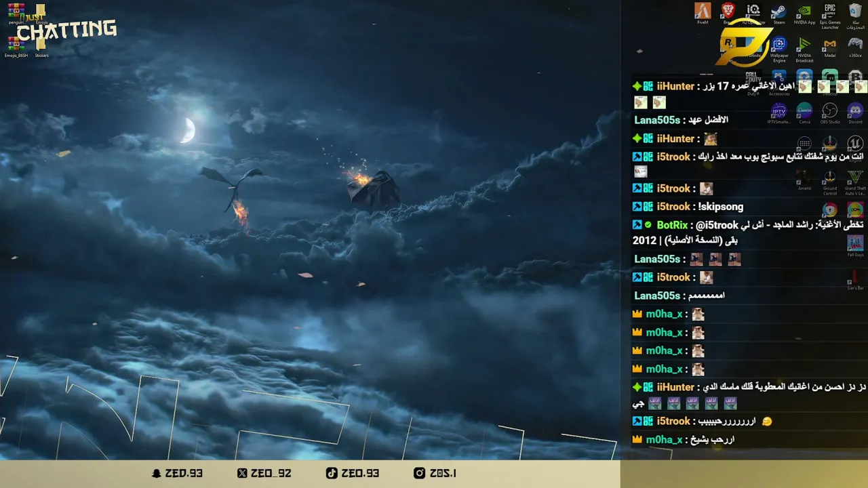The width and height of the screenshot is (868, 488).
Task: Launch the Amenti game shortcut
Action: [804, 180]
